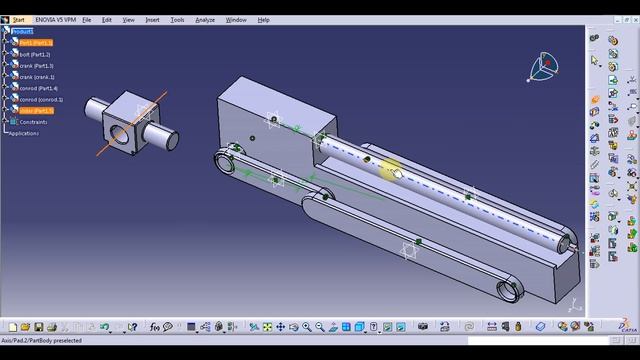Open the View menu
The width and height of the screenshot is (640, 360).
point(129,20)
